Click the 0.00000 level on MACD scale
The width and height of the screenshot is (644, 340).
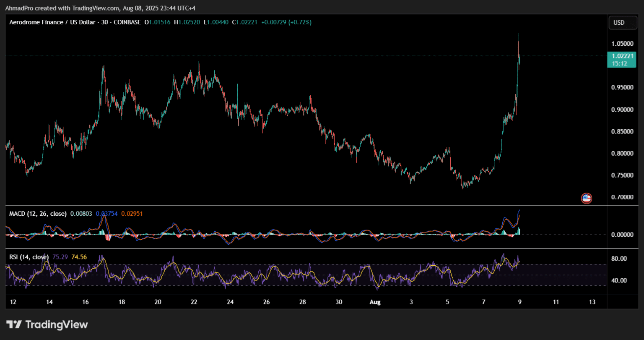click(x=622, y=234)
